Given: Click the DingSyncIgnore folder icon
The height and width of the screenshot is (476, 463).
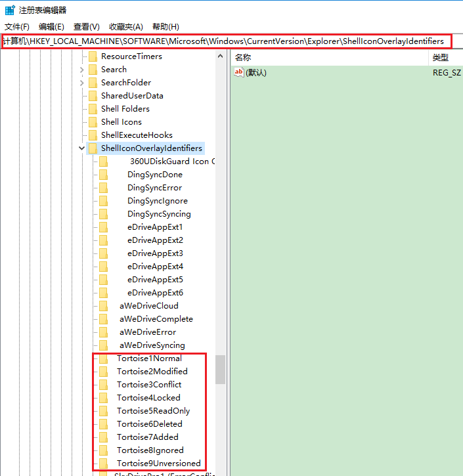Looking at the screenshot, I should [x=103, y=201].
